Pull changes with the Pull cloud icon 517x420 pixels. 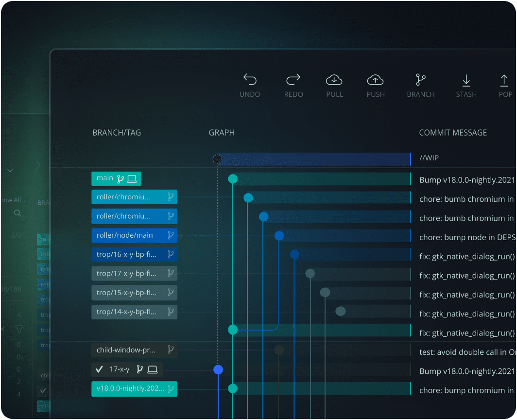pyautogui.click(x=334, y=80)
